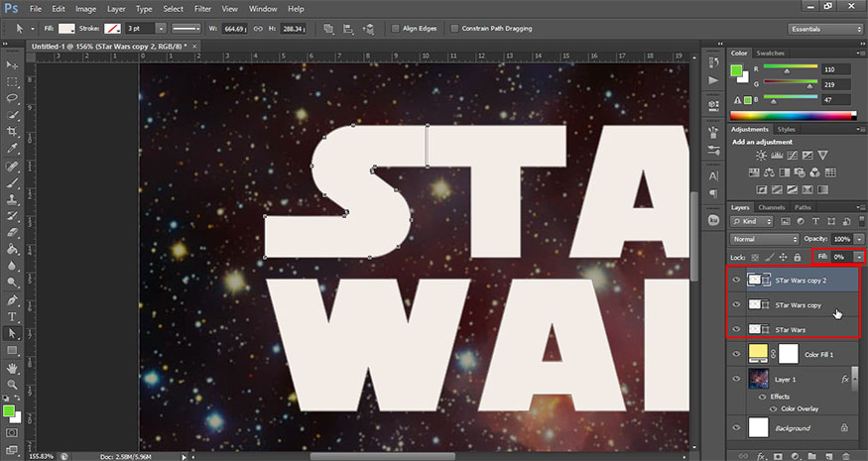Open the layer Fill percentage dropdown arrow

859,257
